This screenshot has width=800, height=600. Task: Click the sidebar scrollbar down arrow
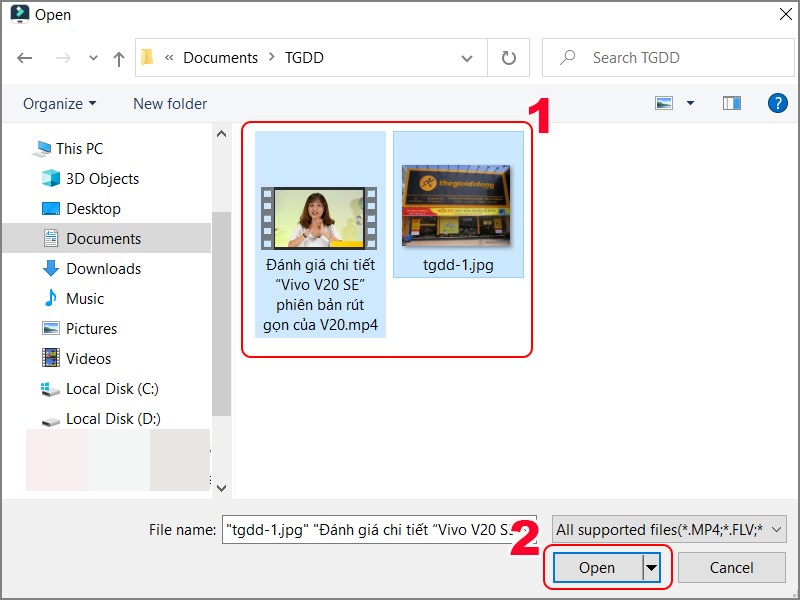222,489
